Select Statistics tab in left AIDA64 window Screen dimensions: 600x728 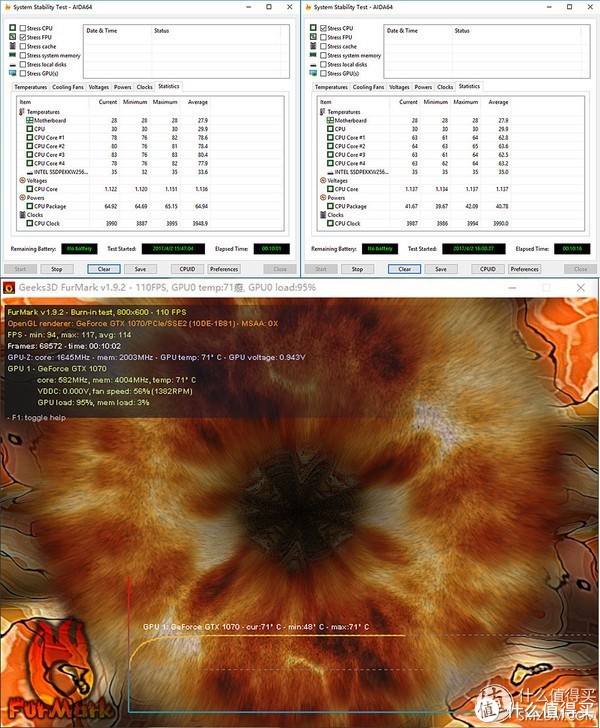tap(169, 86)
